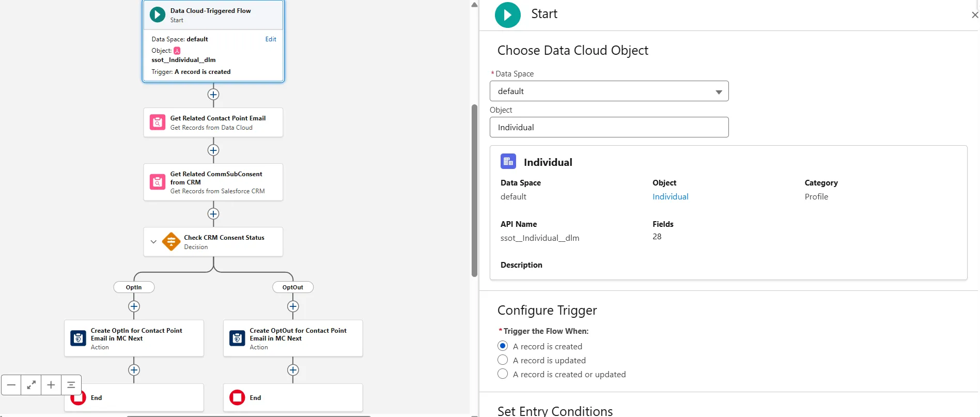Image resolution: width=980 pixels, height=417 pixels.
Task: Click the Fields count 28
Action: click(657, 236)
